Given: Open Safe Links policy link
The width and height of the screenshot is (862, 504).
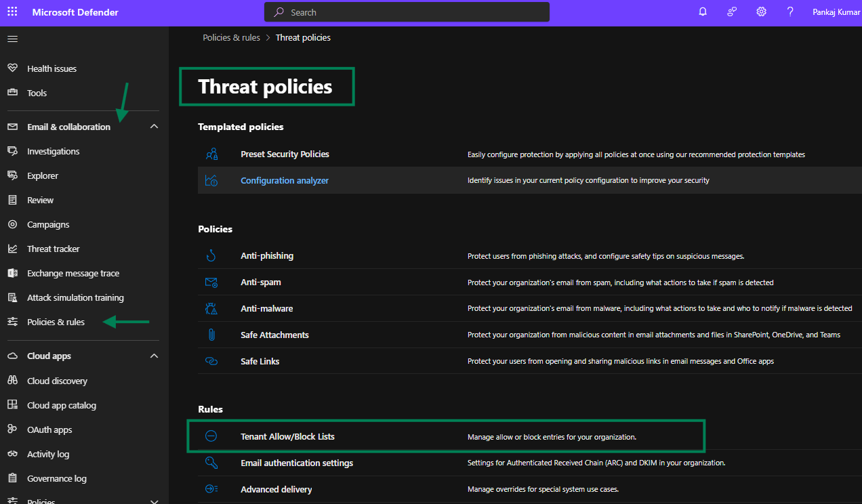Looking at the screenshot, I should click(x=260, y=361).
